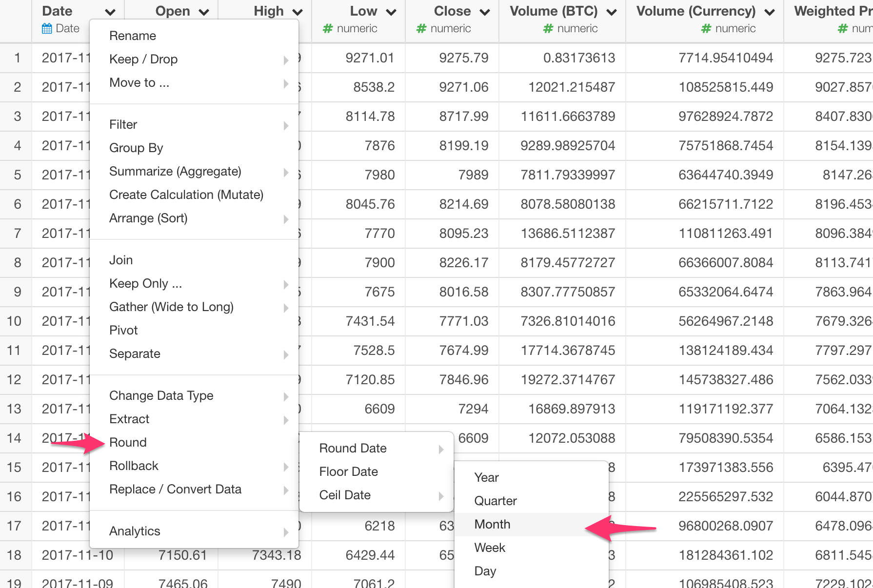Click row number 1
This screenshot has width=873, height=588.
[x=17, y=58]
